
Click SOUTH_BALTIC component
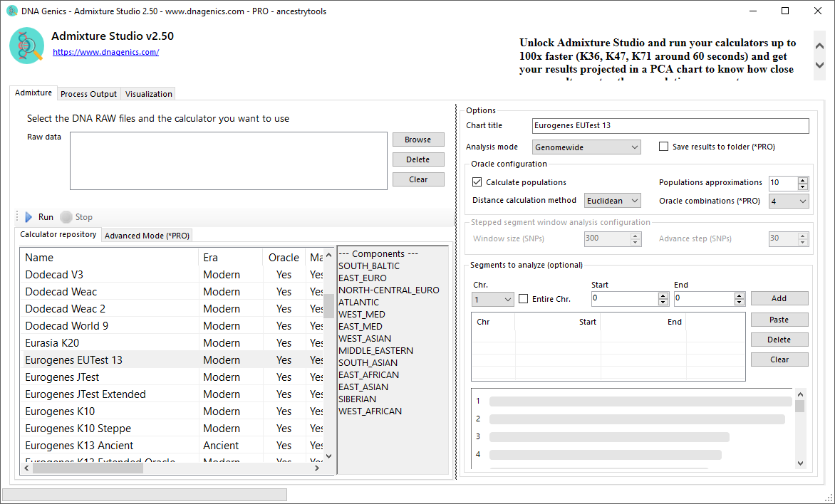pos(369,266)
